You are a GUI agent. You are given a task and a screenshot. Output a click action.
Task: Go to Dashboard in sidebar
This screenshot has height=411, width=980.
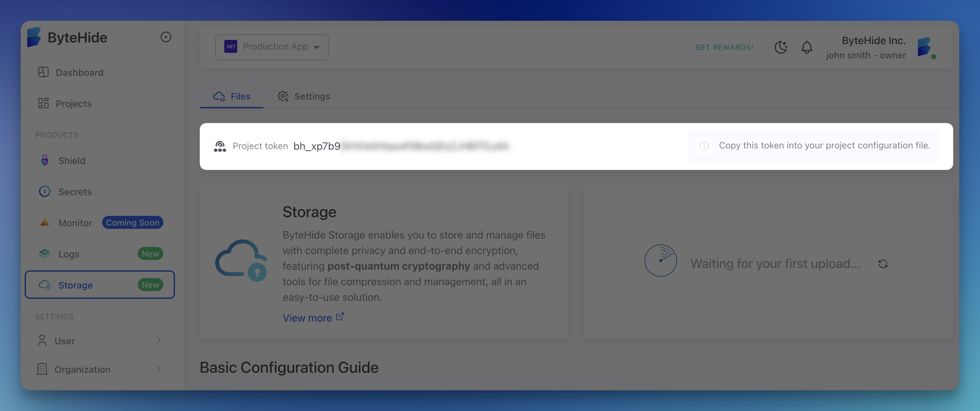tap(79, 72)
